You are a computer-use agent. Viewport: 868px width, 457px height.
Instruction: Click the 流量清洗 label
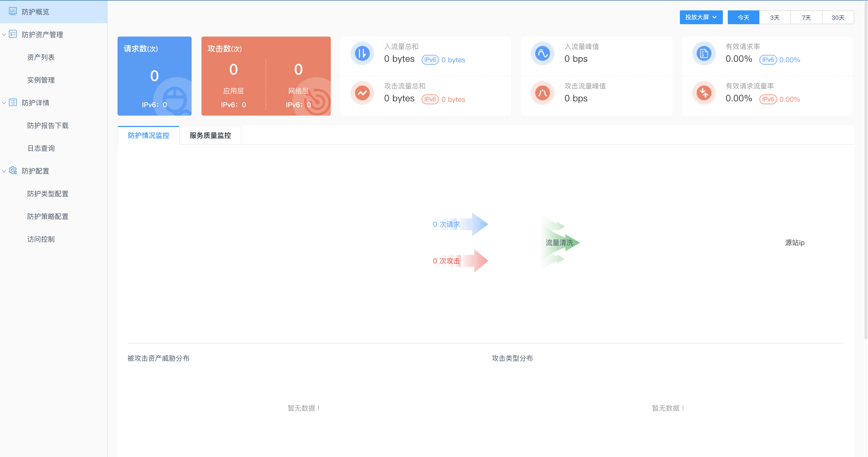[559, 243]
